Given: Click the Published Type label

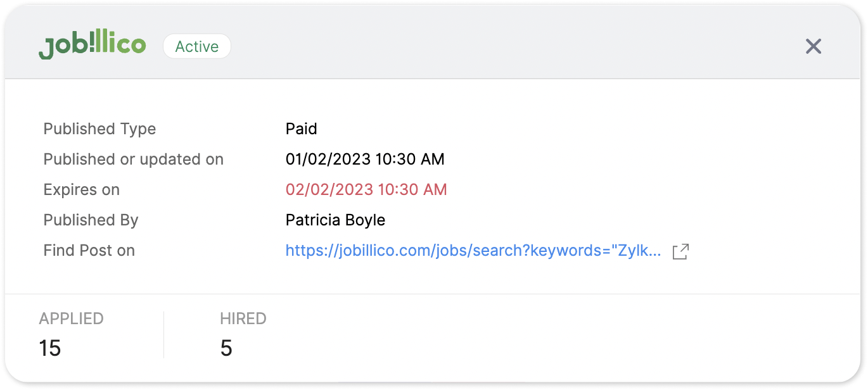Looking at the screenshot, I should [99, 129].
